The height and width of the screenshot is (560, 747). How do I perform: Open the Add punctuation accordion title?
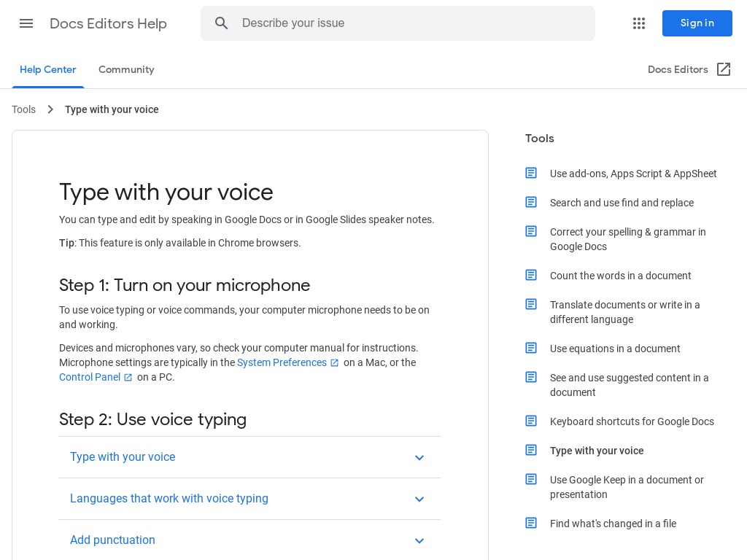[112, 540]
